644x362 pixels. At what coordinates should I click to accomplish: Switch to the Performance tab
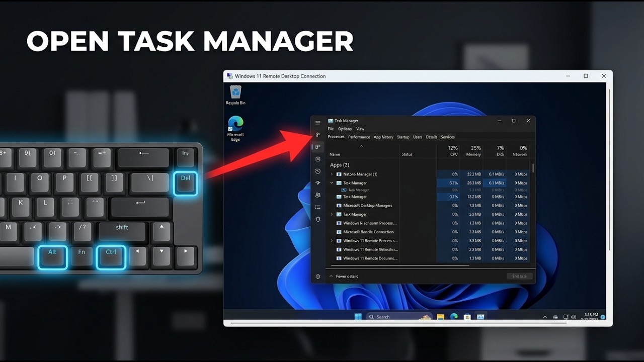359,137
